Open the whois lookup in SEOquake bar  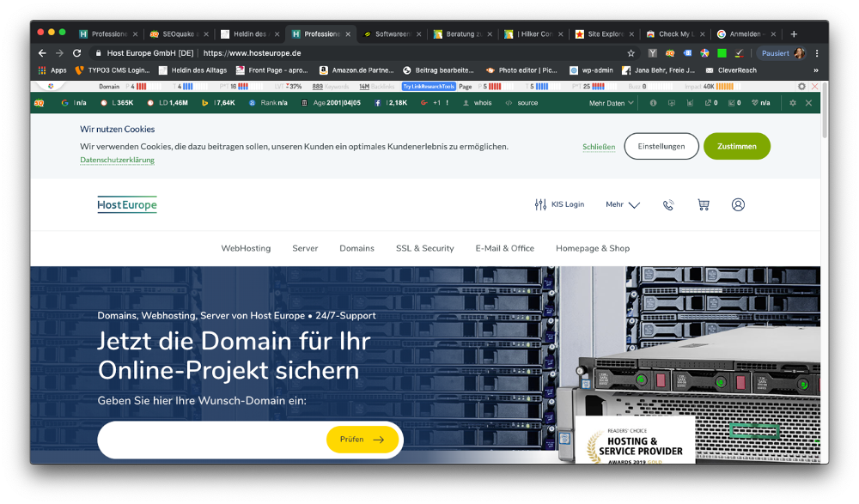pos(477,103)
